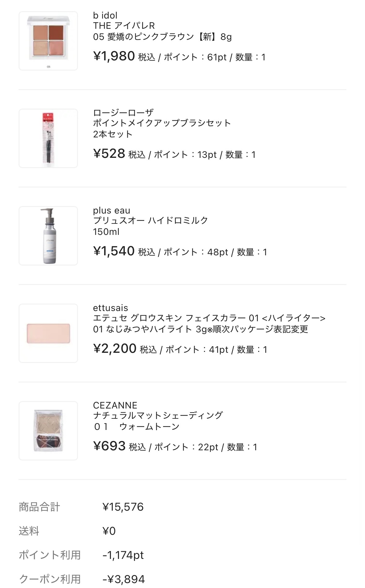
Task: Open the CEZANNE shading compact thumbnail
Action: (x=48, y=431)
